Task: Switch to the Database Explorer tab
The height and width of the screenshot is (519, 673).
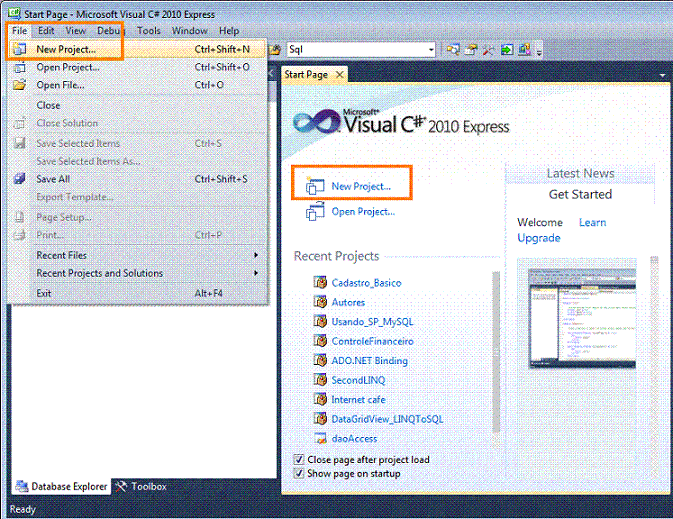Action: (x=61, y=486)
